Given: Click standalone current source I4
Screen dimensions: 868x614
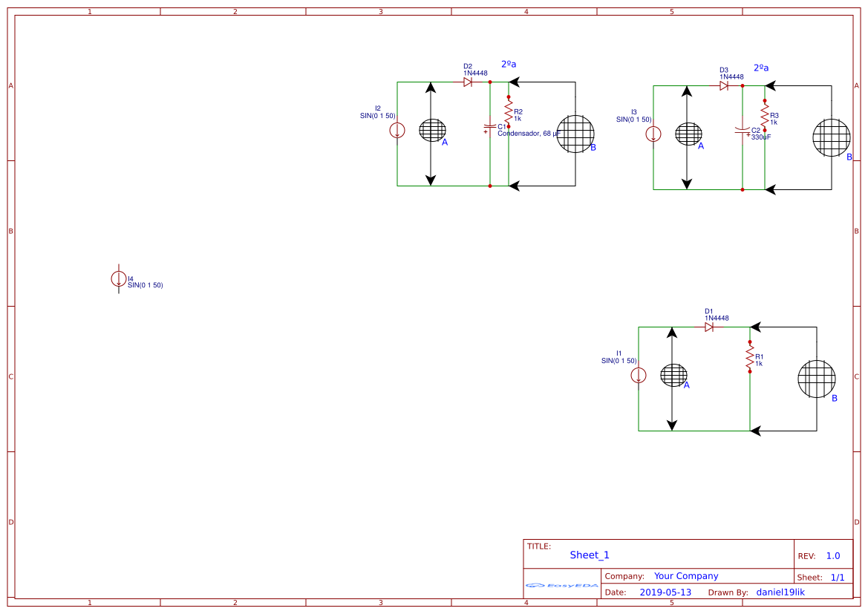Looking at the screenshot, I should (x=119, y=278).
